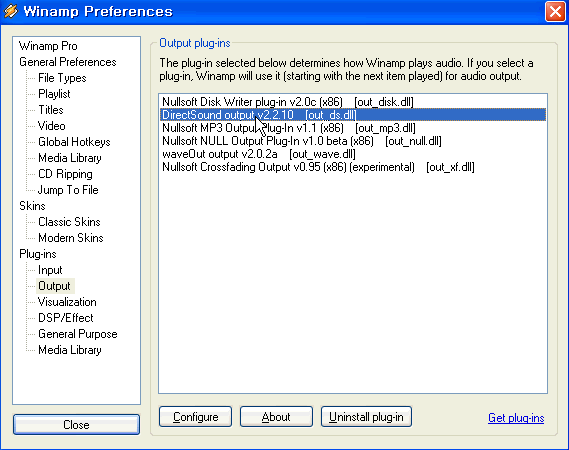This screenshot has height=450, width=569.
Task: Click the Configure button
Action: pyautogui.click(x=195, y=417)
